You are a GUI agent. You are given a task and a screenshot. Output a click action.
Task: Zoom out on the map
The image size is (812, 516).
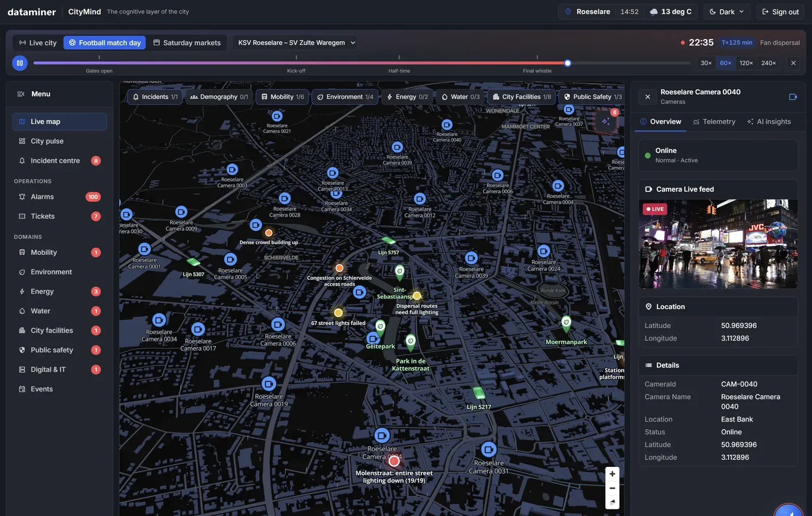[612, 488]
